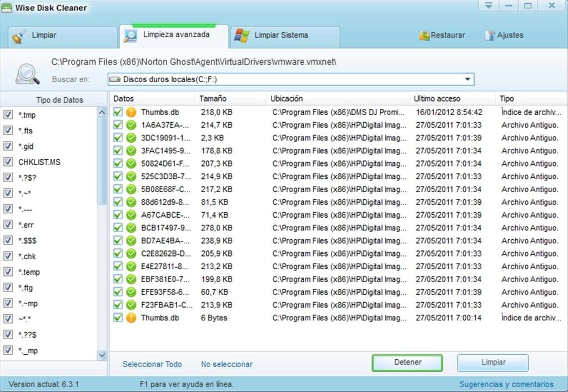Click the green status icon of A67CABCE row
568x392 pixels.
[x=131, y=215]
